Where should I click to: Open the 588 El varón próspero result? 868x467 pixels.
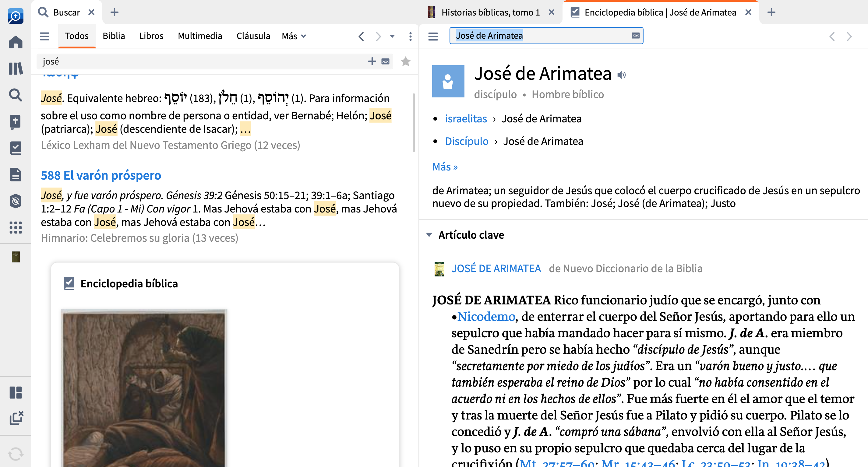click(x=101, y=175)
